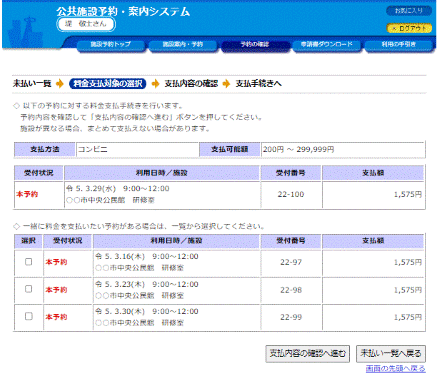
Task: Click receipt number 22-97
Action: pyautogui.click(x=291, y=262)
